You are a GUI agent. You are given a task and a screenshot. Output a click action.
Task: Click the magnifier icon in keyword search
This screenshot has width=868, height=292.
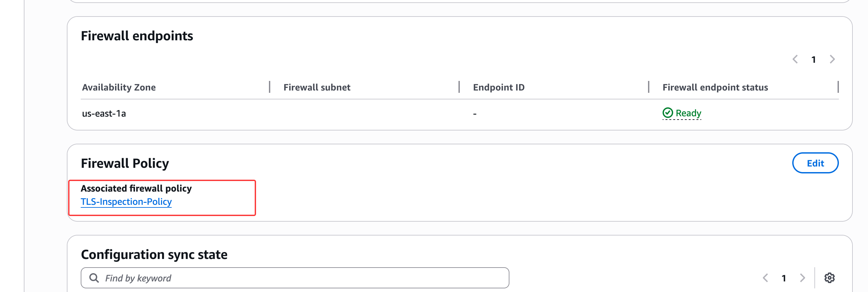94,278
